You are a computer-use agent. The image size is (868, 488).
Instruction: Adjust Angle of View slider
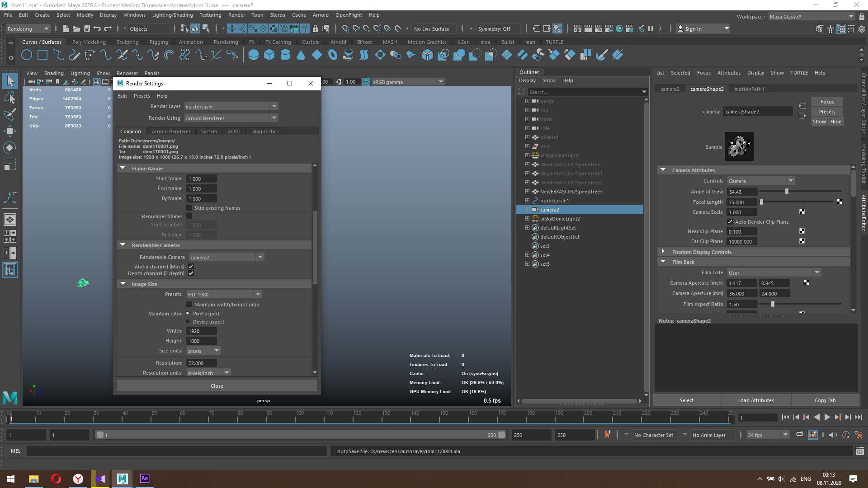point(787,192)
